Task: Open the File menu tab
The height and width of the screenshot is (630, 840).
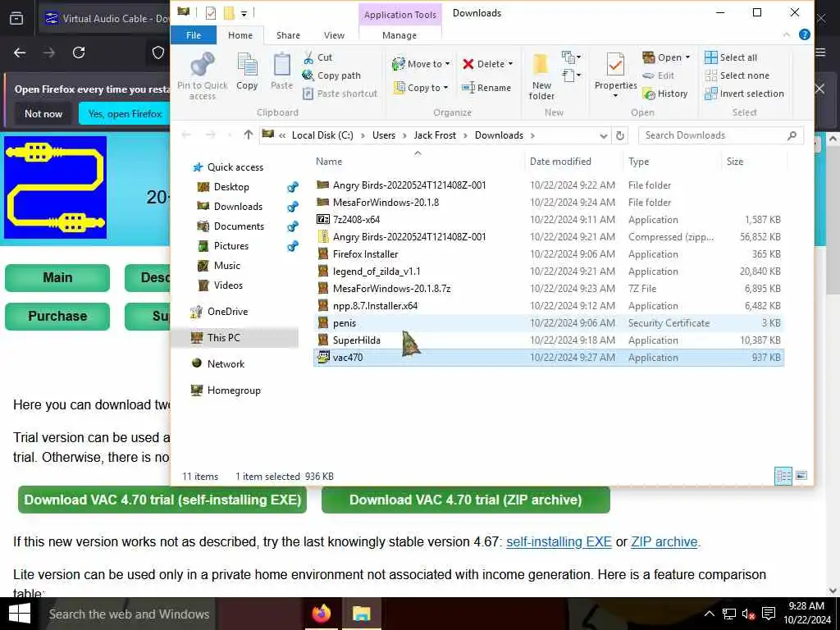Action: (194, 35)
